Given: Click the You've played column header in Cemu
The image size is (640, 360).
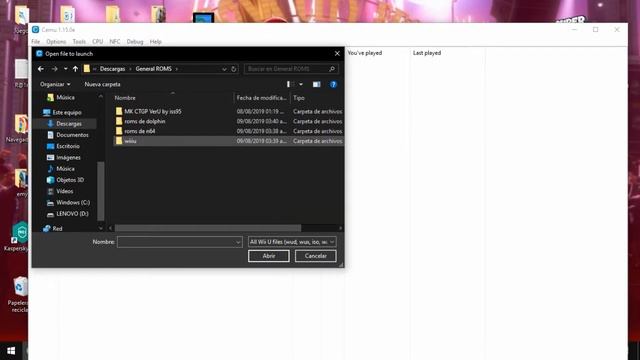Looking at the screenshot, I should (x=365, y=53).
